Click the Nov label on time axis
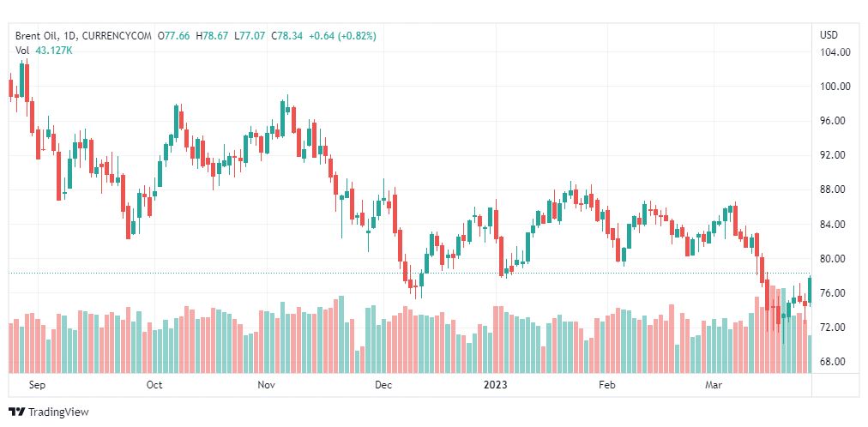868x427 pixels. [x=267, y=385]
